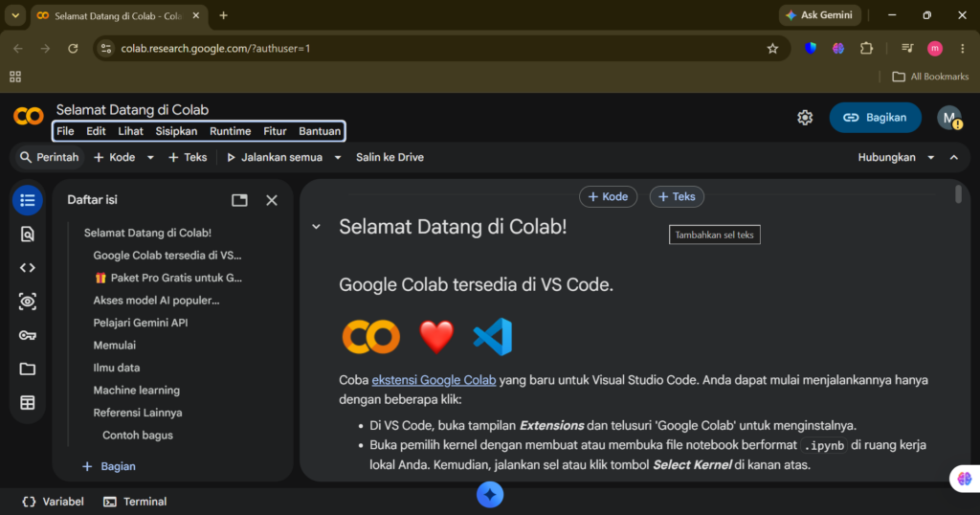Open the Variabel panel
The image size is (980, 515).
coord(54,502)
